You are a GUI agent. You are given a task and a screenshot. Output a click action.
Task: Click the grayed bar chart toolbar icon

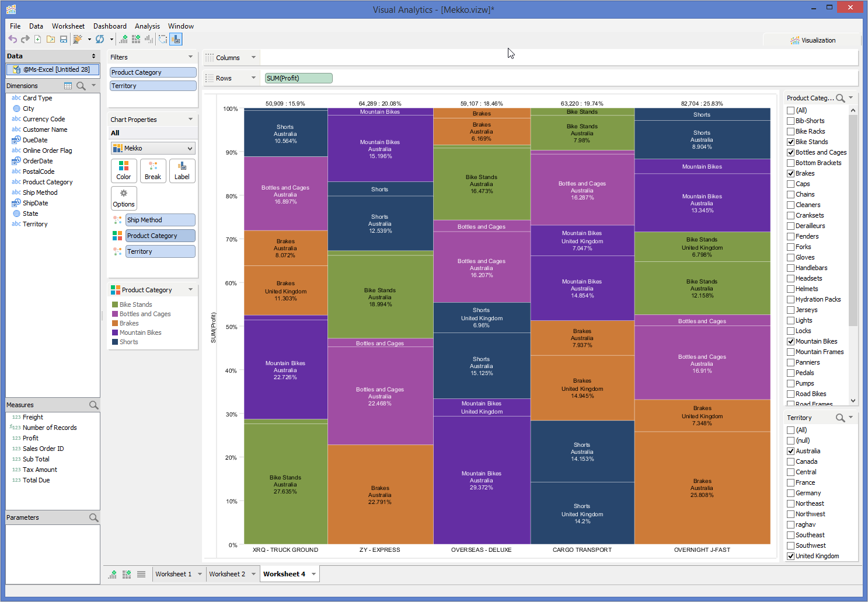pyautogui.click(x=149, y=39)
